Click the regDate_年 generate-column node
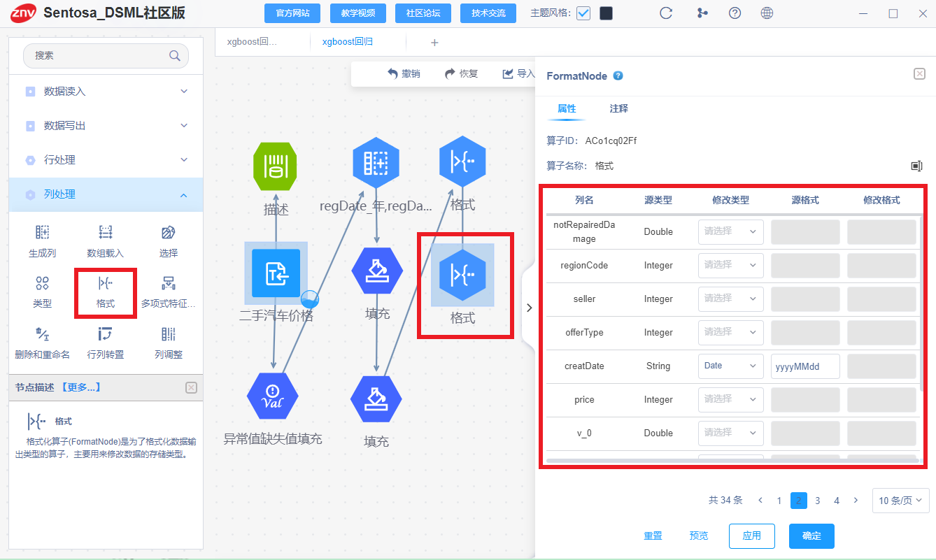 376,164
